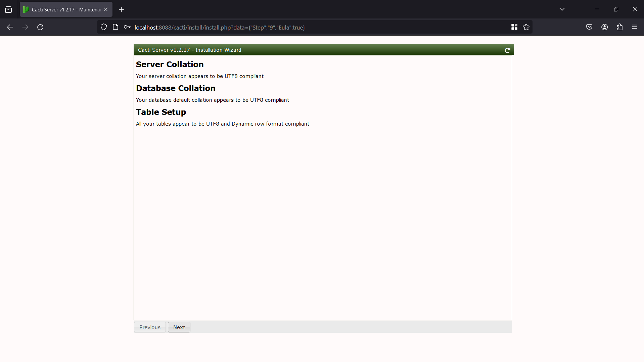Image resolution: width=644 pixels, height=362 pixels.
Task: Click the Next button
Action: tap(179, 327)
